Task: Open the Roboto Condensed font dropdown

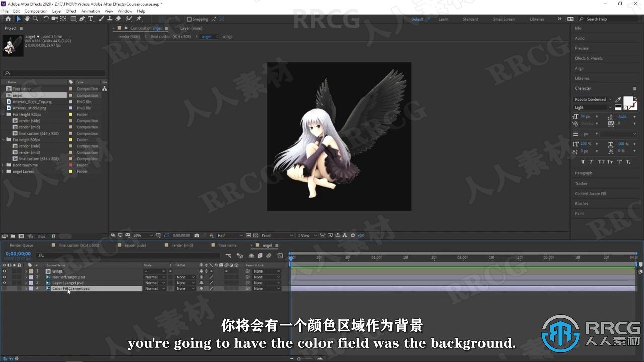Action: pos(593,99)
